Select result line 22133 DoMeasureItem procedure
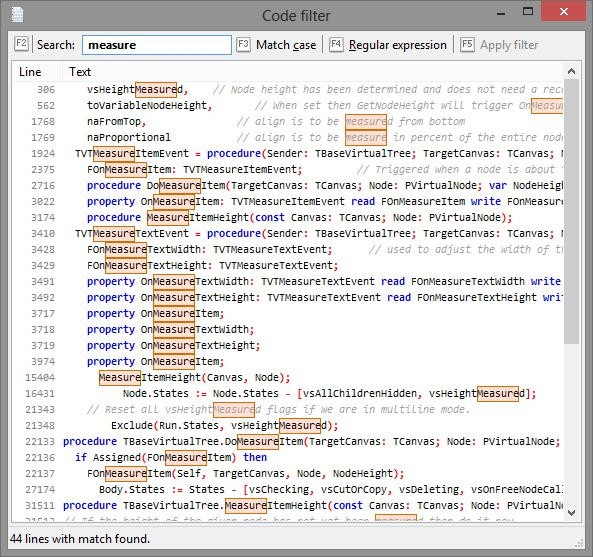Viewport: 593px width, 557px height. pyautogui.click(x=287, y=441)
